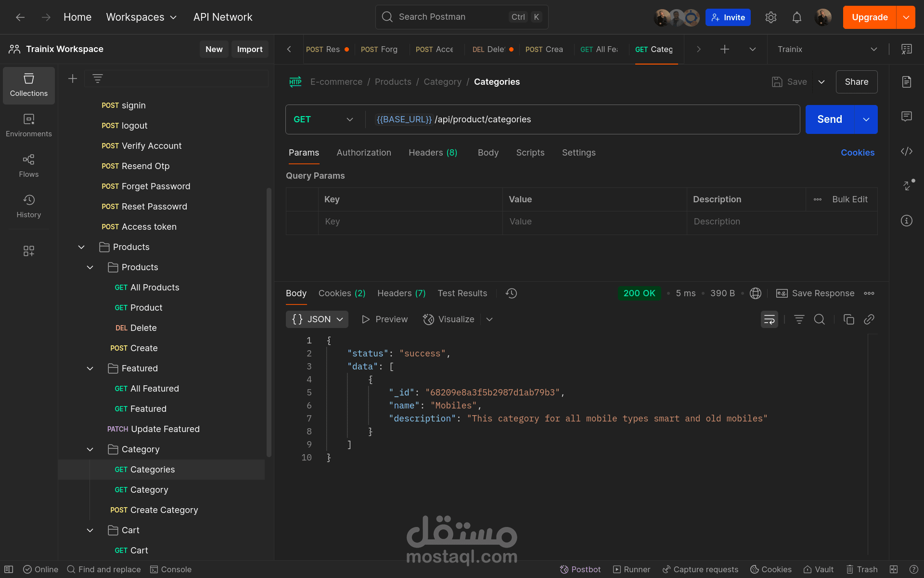Open the JSON format dropdown
Screen dimensions: 924x578
point(317,319)
